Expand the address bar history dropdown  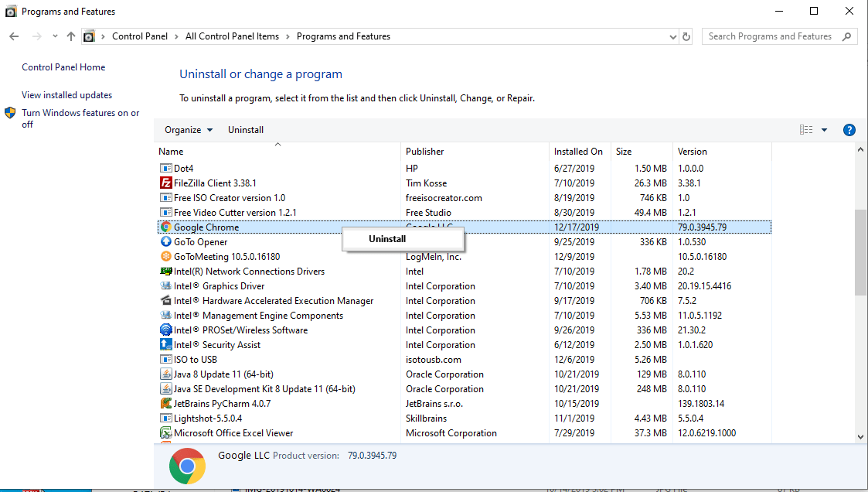pos(672,36)
